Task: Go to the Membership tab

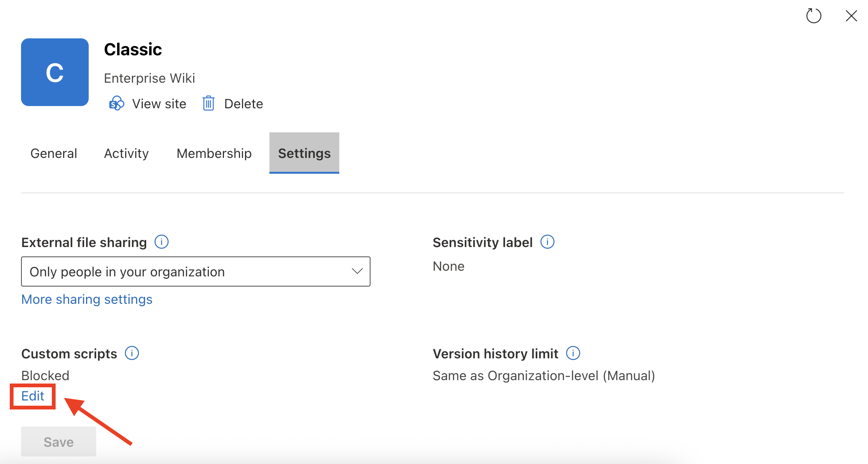Action: pyautogui.click(x=214, y=153)
